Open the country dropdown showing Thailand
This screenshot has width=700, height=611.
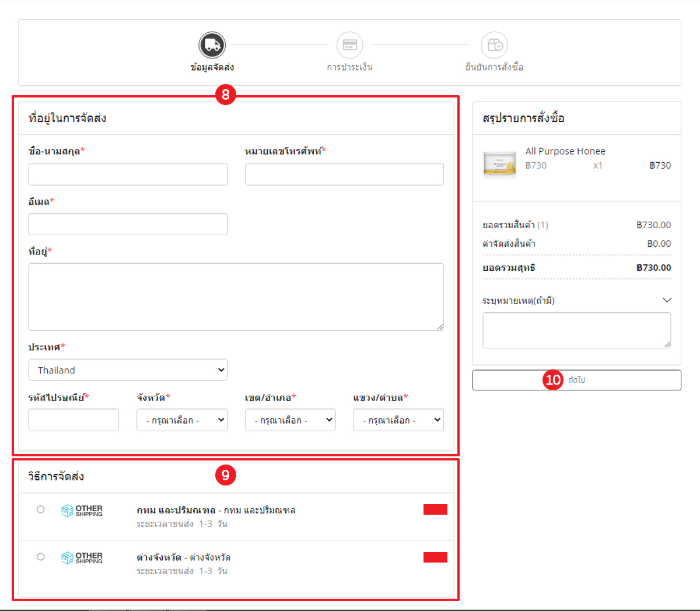pyautogui.click(x=128, y=370)
